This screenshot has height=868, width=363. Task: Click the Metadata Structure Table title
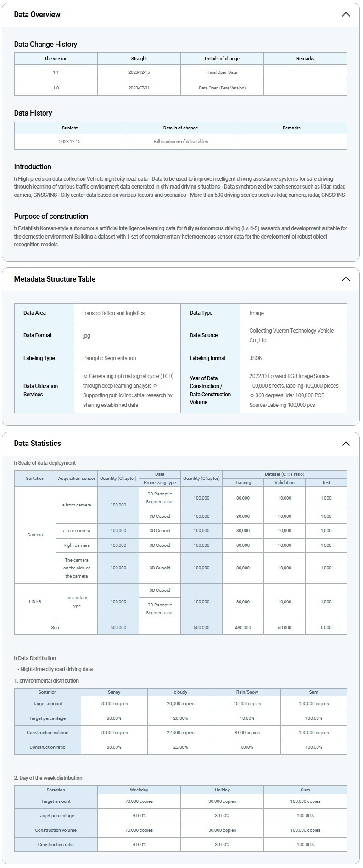click(55, 279)
